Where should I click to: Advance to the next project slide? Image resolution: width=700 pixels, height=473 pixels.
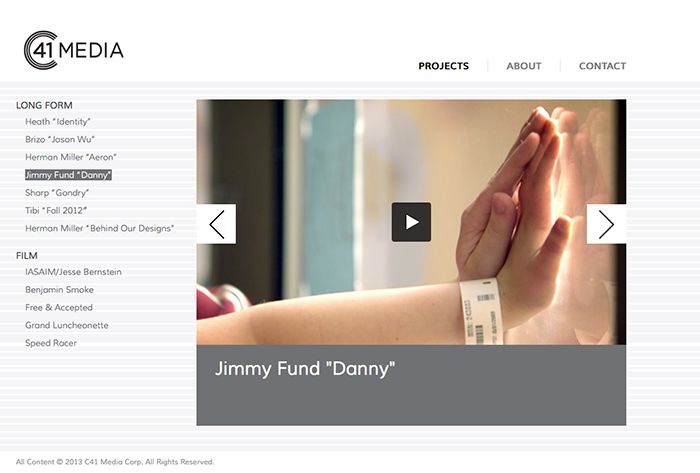606,224
